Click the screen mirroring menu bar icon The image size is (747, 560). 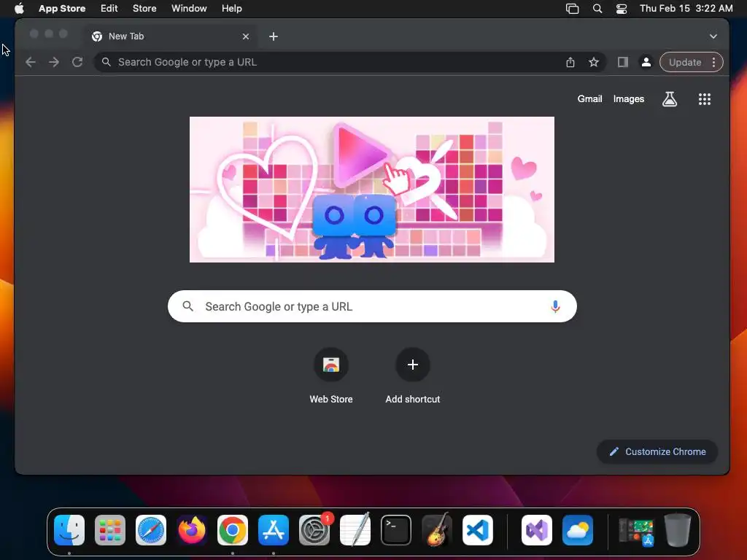coord(572,9)
